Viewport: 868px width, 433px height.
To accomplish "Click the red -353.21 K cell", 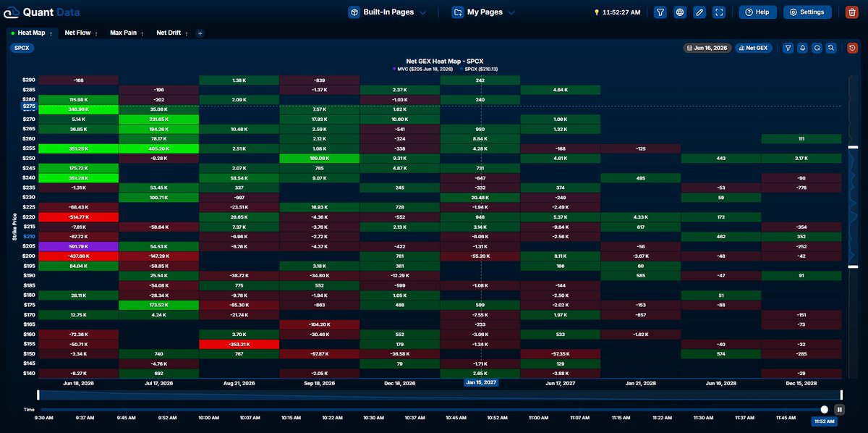I will click(239, 344).
